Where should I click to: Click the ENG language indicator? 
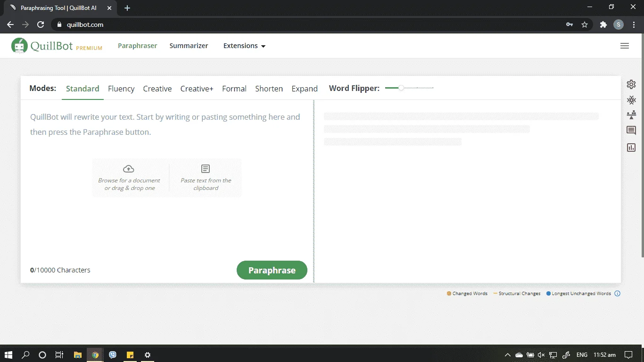pyautogui.click(x=582, y=355)
